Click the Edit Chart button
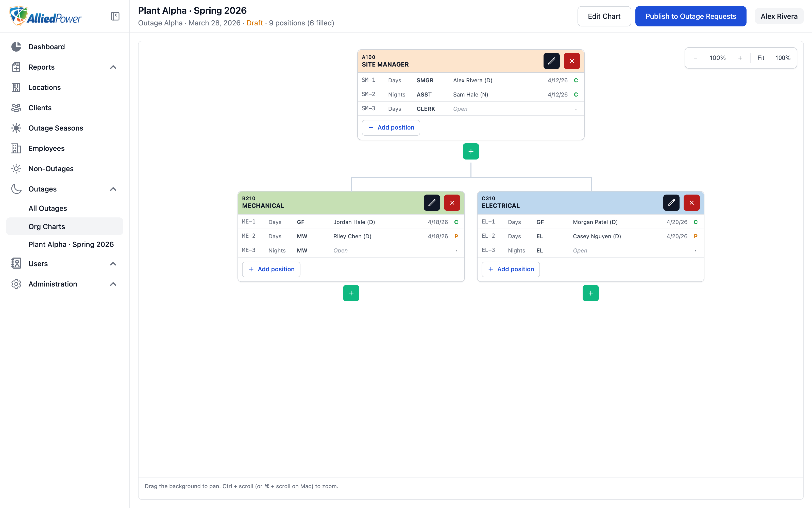Viewport: 812px width, 508px height. click(604, 16)
